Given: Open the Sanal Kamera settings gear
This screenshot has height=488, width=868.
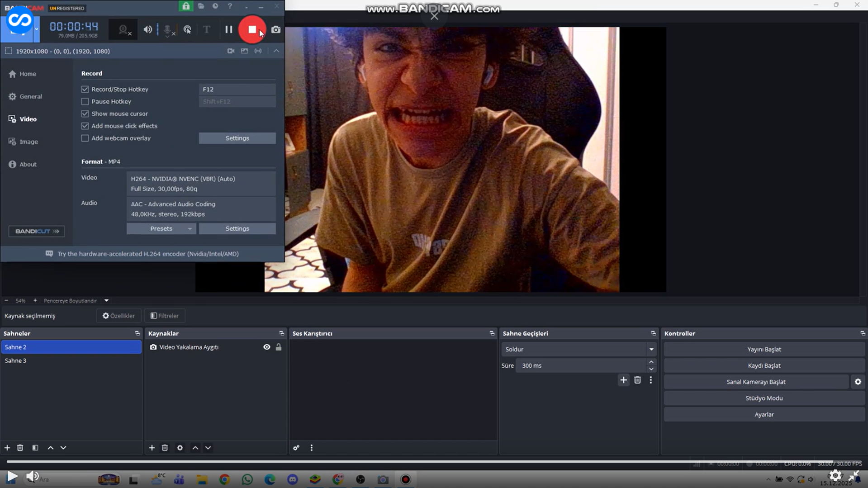Looking at the screenshot, I should tap(858, 382).
